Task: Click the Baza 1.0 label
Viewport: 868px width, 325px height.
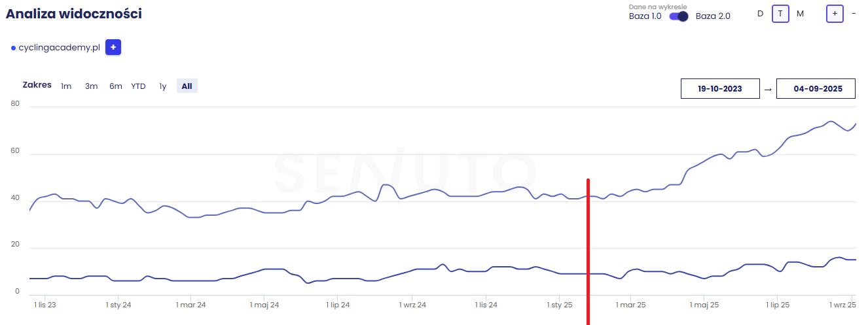Action: (645, 16)
